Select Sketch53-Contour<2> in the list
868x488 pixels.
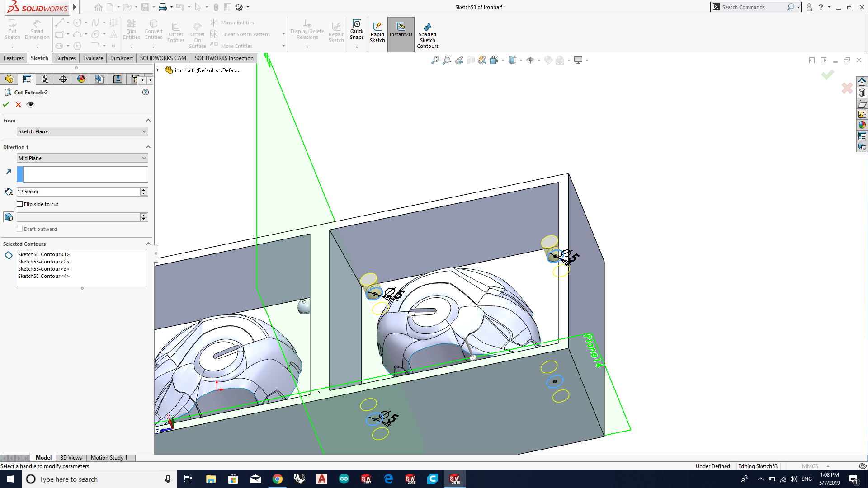[x=44, y=262]
